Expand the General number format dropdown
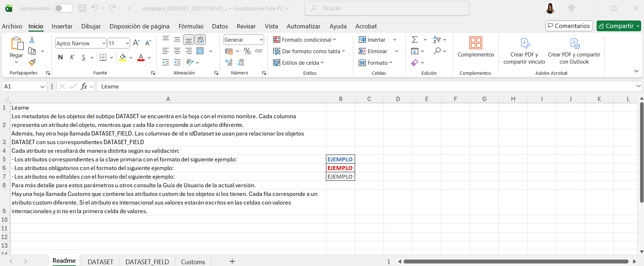Image resolution: width=644 pixels, height=266 pixels. (261, 40)
